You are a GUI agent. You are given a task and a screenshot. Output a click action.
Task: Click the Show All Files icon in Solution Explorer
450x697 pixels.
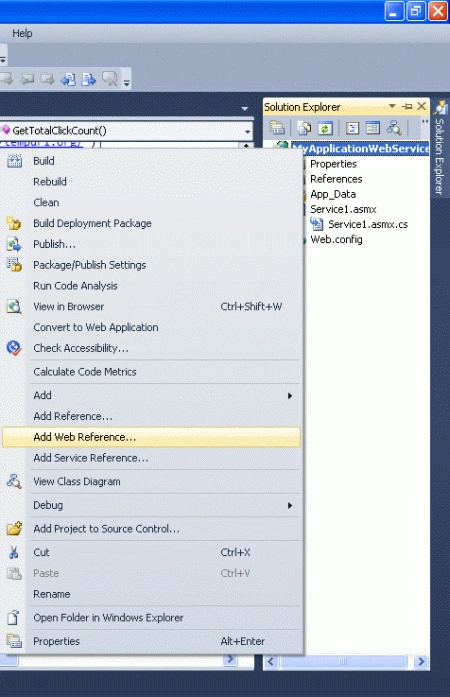(304, 128)
